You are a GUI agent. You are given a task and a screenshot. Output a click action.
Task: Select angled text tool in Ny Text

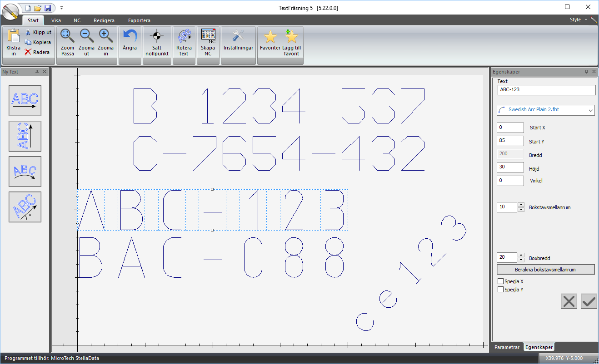click(x=25, y=207)
